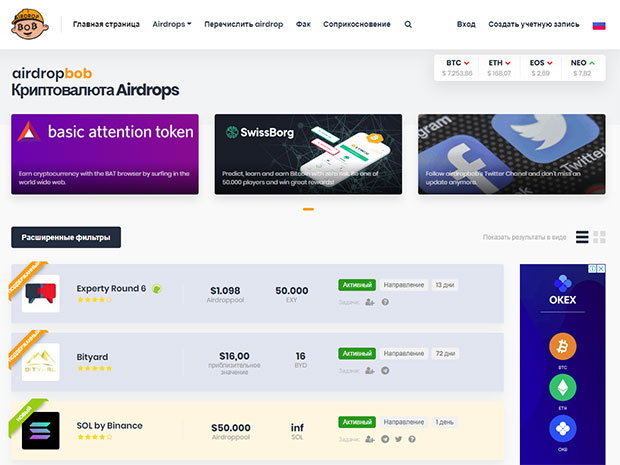Click Создать учетную запись link
This screenshot has height=465, width=620.
point(534,24)
